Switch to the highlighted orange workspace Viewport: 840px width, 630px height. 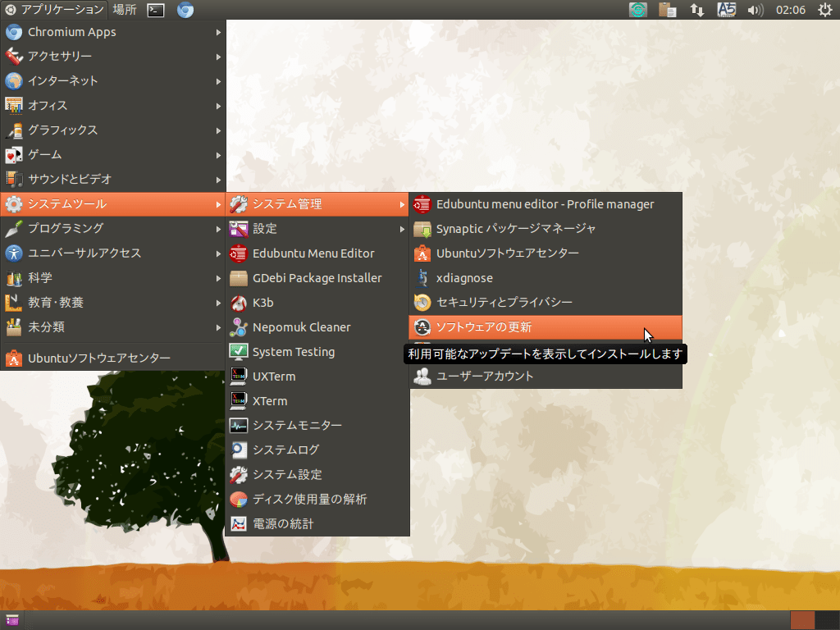point(802,620)
